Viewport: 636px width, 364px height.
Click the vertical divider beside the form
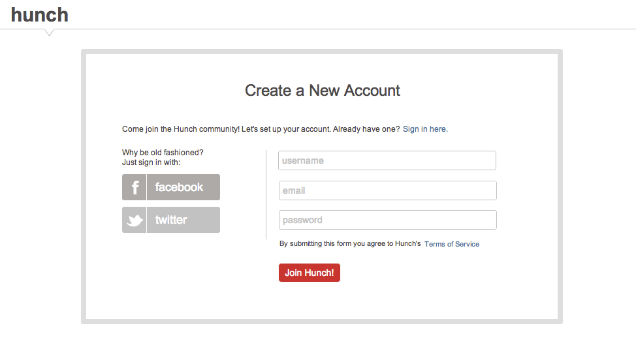266,194
